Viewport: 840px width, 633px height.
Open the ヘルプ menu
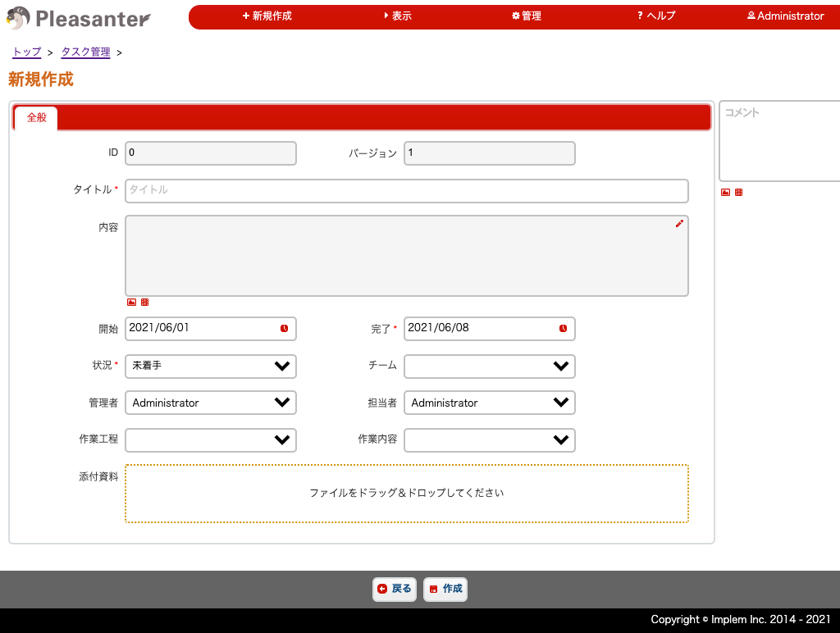656,16
